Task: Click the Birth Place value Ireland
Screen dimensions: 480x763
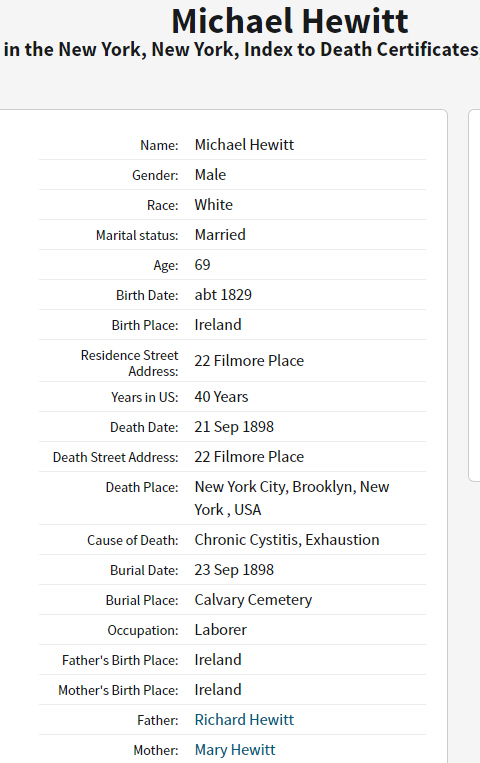Action: (218, 325)
